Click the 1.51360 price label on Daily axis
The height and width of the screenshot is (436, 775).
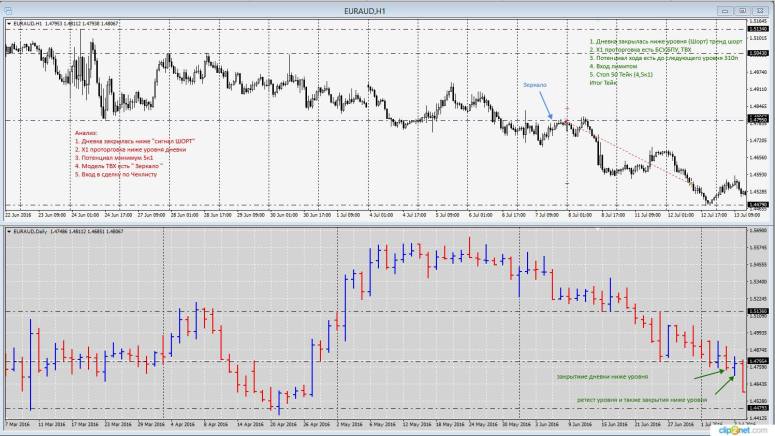758,311
